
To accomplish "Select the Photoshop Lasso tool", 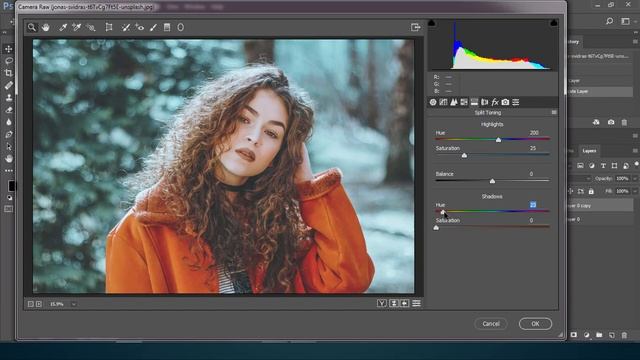I will click(9, 61).
